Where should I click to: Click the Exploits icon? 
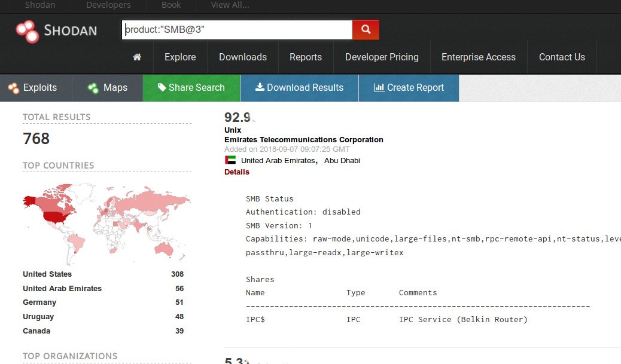pos(13,88)
